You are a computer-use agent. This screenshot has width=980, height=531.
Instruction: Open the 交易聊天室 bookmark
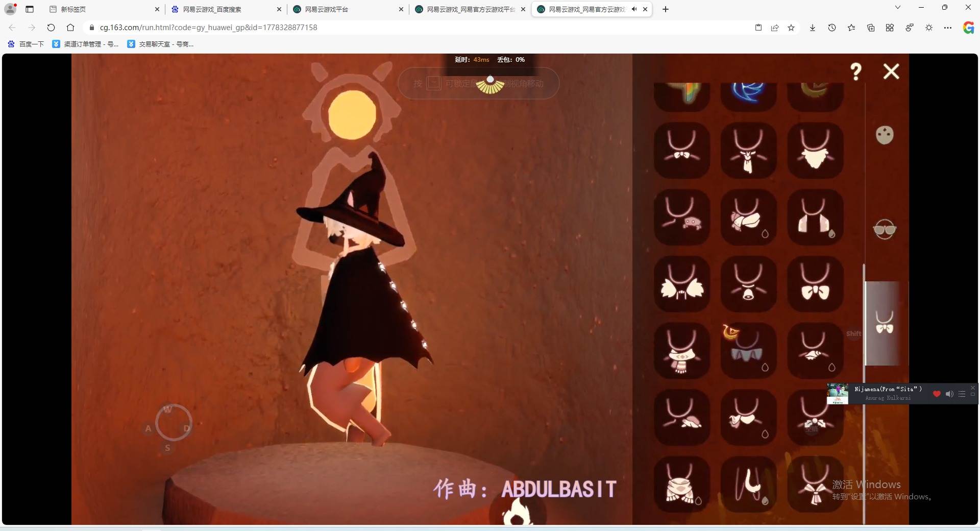160,44
